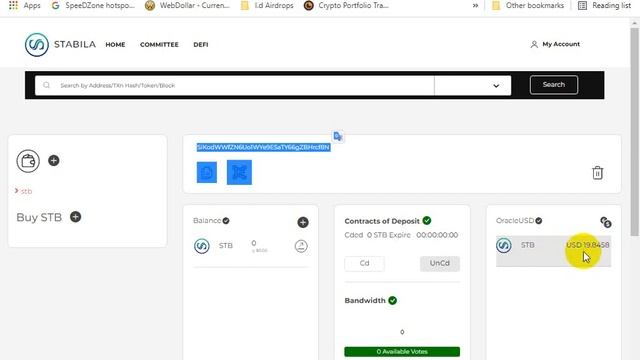Open the I.d Airdrops bookmark folder
640x360 pixels.
267,6
